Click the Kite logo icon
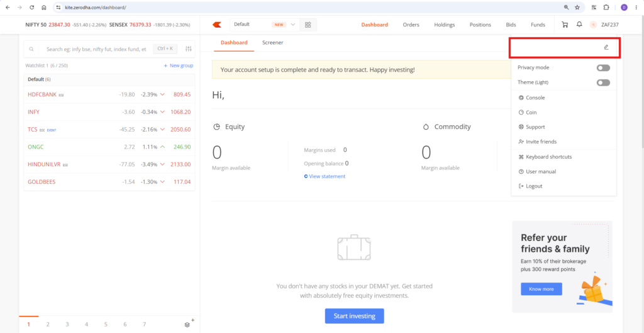This screenshot has width=644, height=333. 217,25
